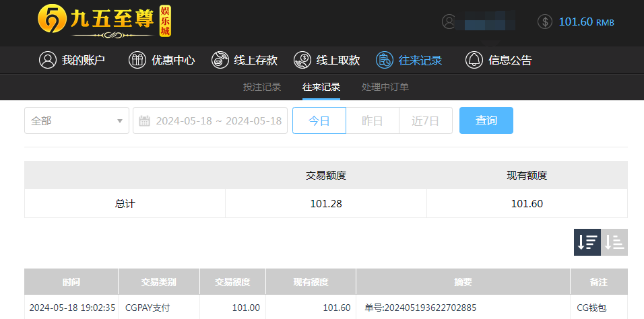
Task: Open 我的账户 menu
Action: (72, 60)
